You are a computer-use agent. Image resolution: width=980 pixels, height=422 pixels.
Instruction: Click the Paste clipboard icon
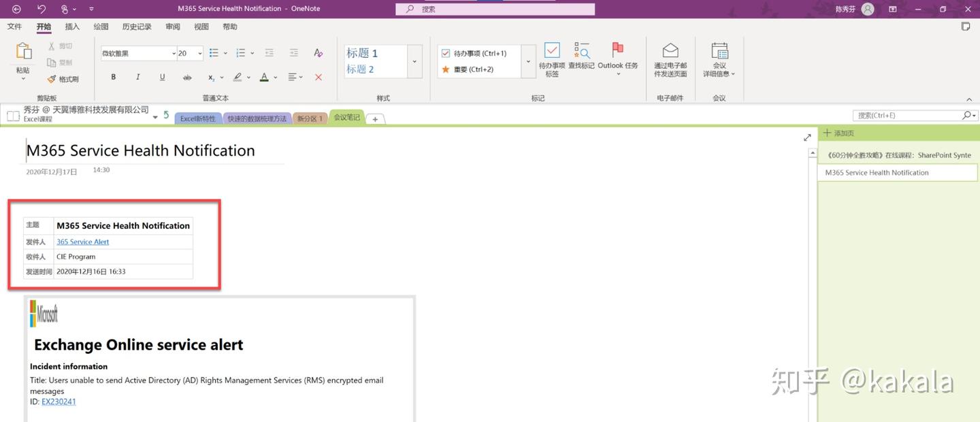[x=23, y=52]
